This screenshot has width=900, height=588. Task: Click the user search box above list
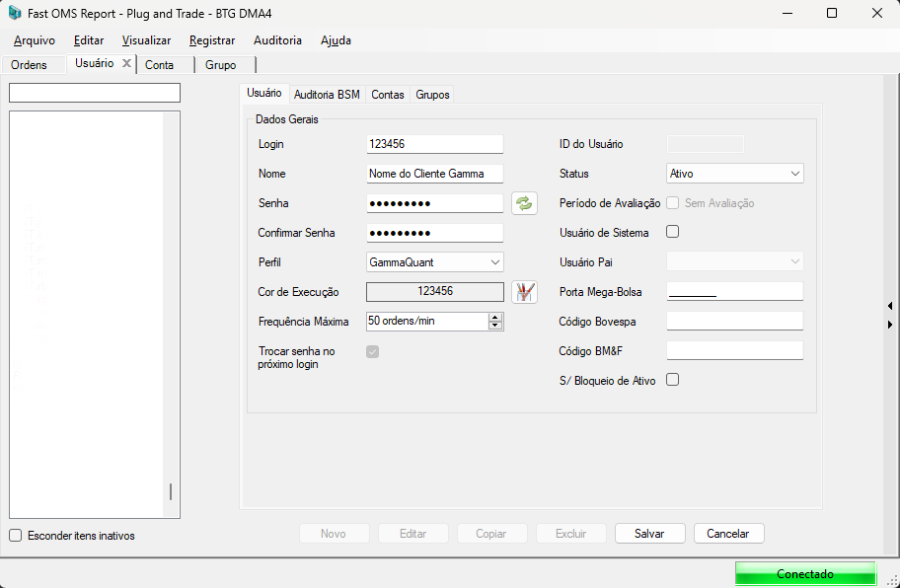coord(95,93)
